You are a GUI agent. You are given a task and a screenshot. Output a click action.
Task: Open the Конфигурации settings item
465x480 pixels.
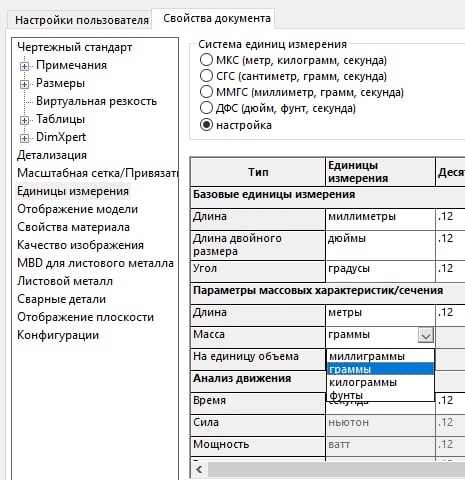[58, 335]
